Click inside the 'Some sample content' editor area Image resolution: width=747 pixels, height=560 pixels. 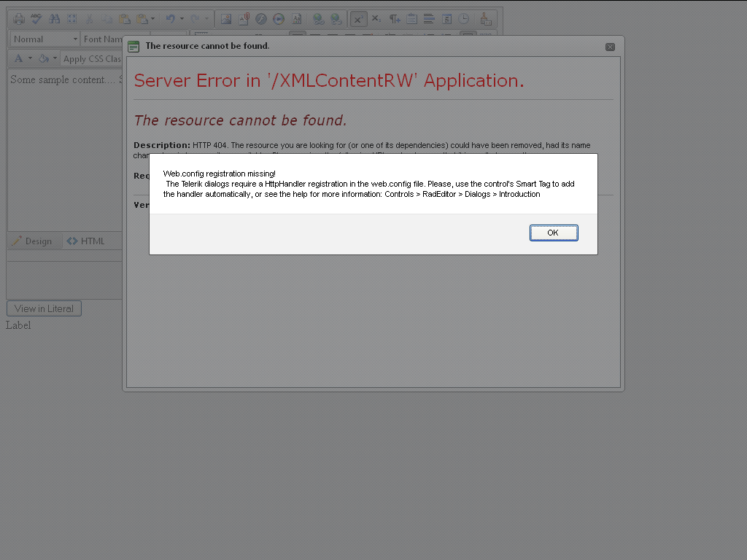(x=65, y=150)
